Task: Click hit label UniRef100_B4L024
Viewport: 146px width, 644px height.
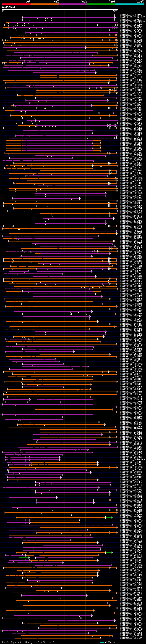Action: [131, 40]
